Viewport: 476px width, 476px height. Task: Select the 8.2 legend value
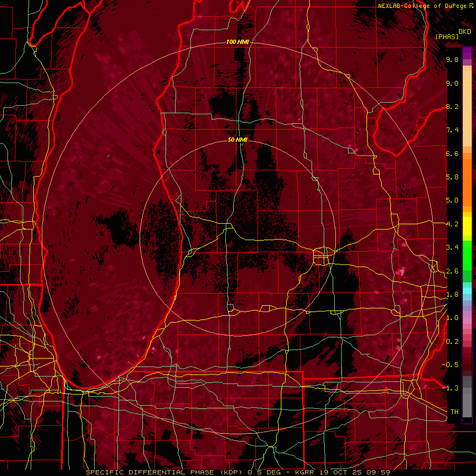tap(452, 106)
